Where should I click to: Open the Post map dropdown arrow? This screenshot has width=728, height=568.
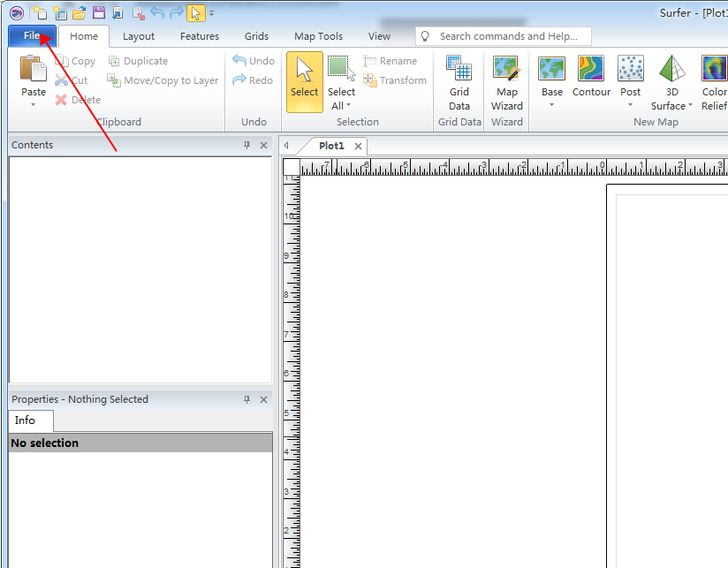coord(630,105)
